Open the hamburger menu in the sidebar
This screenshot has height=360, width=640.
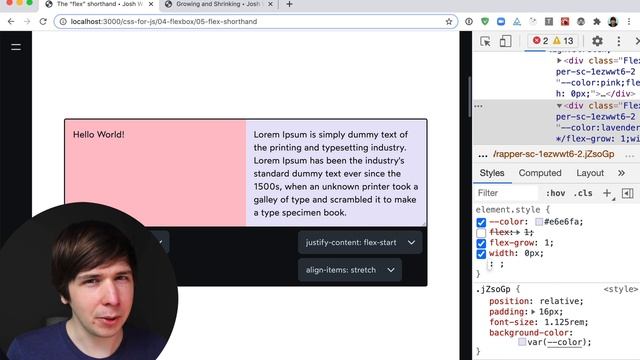(16, 47)
